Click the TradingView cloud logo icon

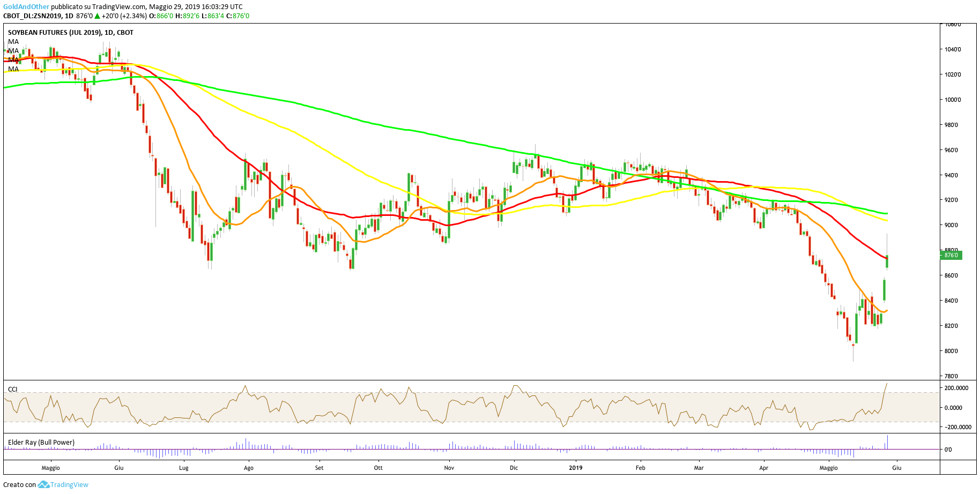point(43,485)
